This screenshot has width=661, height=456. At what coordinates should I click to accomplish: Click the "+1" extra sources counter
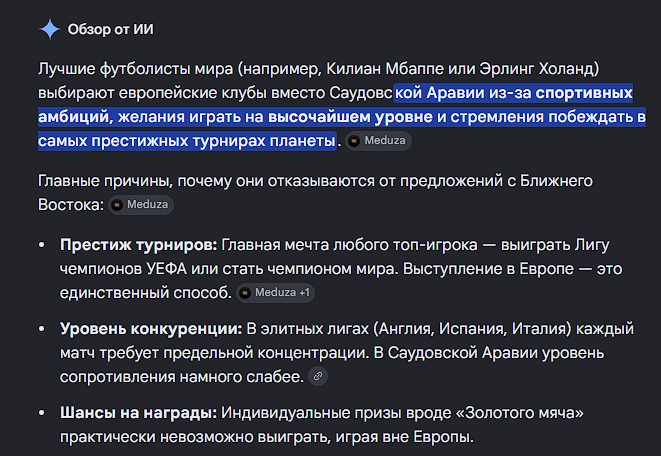[304, 292]
